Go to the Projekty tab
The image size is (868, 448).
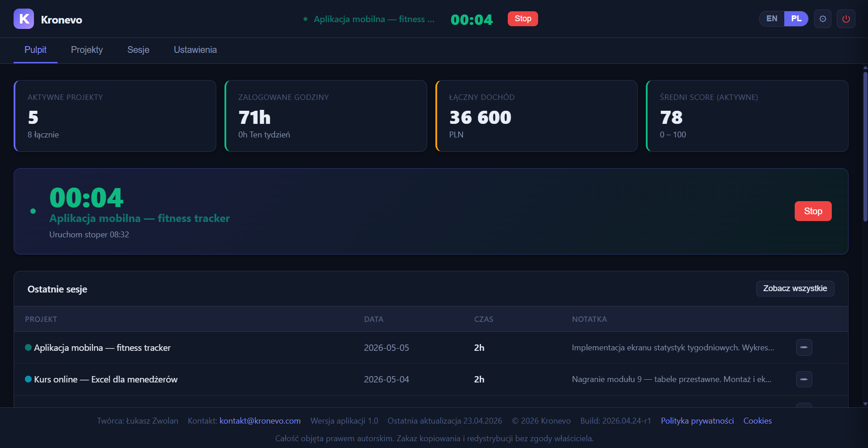87,50
